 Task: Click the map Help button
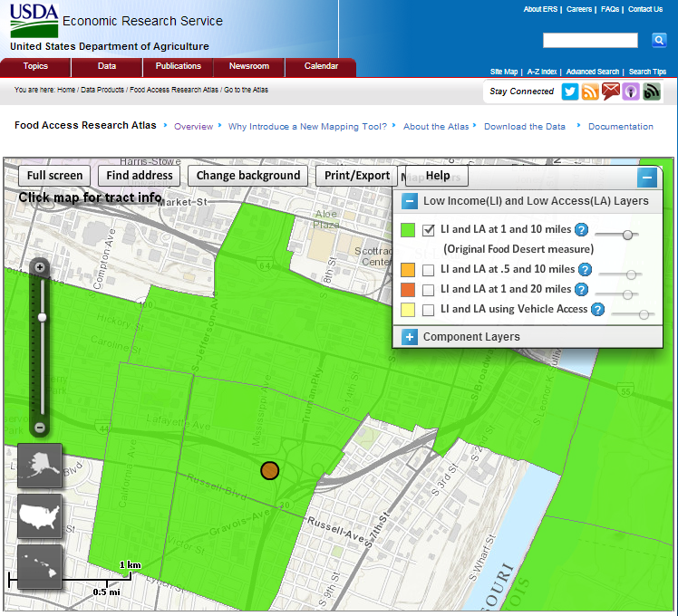[437, 176]
